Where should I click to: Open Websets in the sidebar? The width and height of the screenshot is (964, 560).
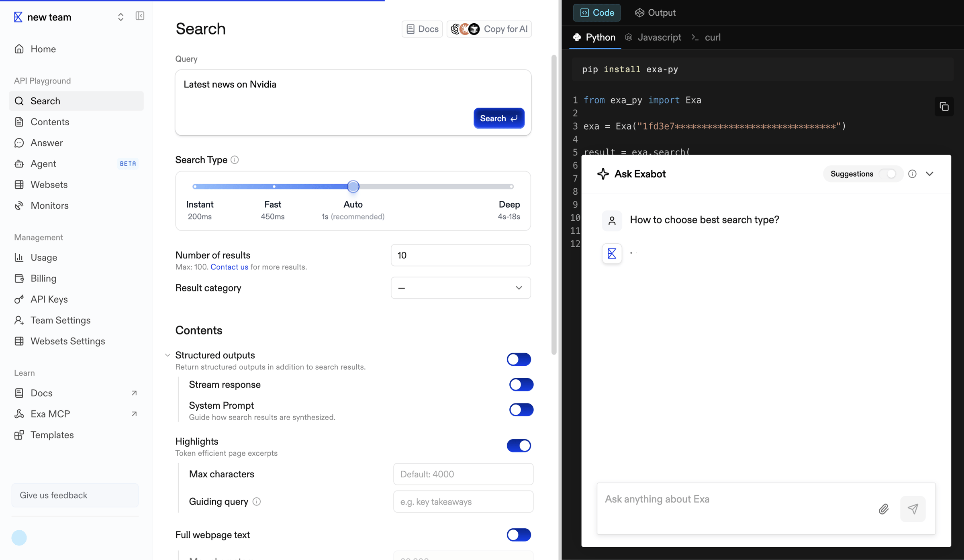pos(76,184)
